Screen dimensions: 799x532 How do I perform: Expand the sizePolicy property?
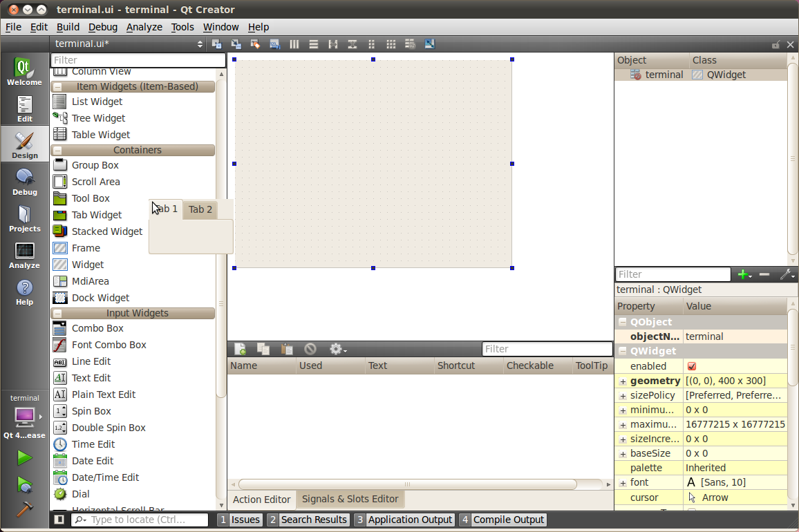tap(623, 396)
